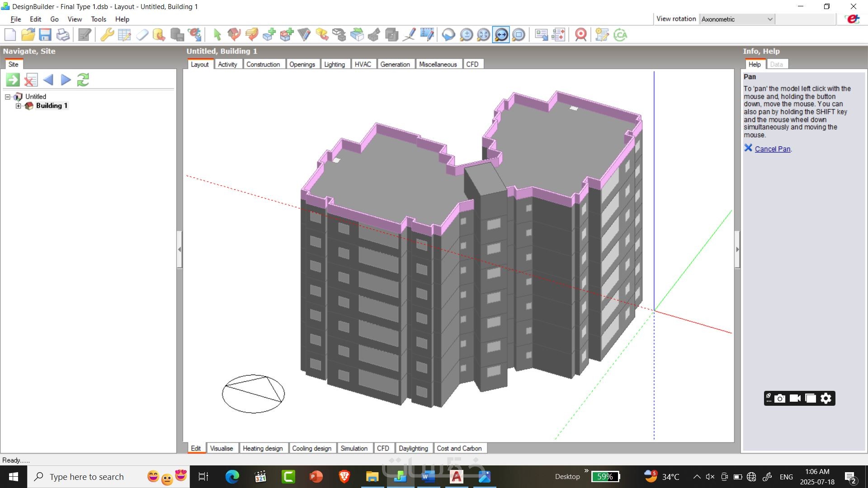Viewport: 868px width, 488px height.
Task: Expand the Building 1 tree node
Action: click(x=18, y=106)
